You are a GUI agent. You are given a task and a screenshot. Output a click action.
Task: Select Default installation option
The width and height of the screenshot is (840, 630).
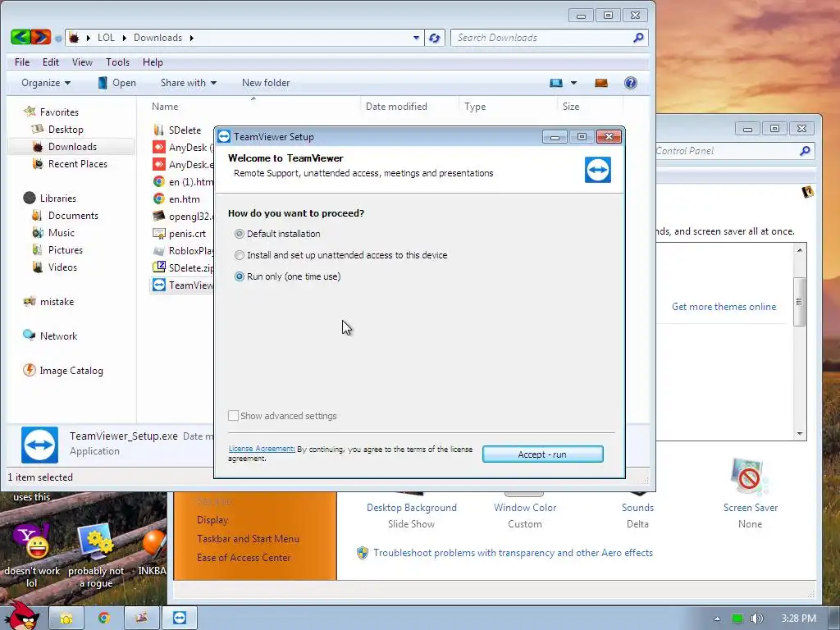coord(240,234)
